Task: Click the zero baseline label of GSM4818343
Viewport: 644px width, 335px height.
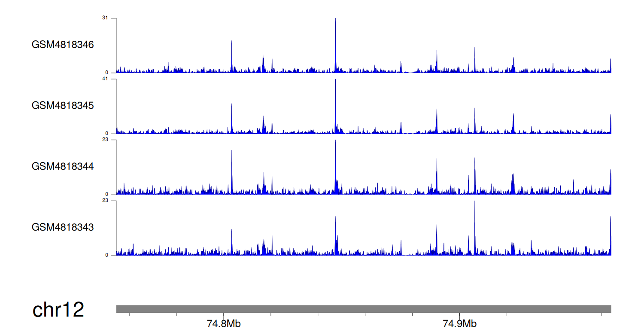Action: (107, 255)
